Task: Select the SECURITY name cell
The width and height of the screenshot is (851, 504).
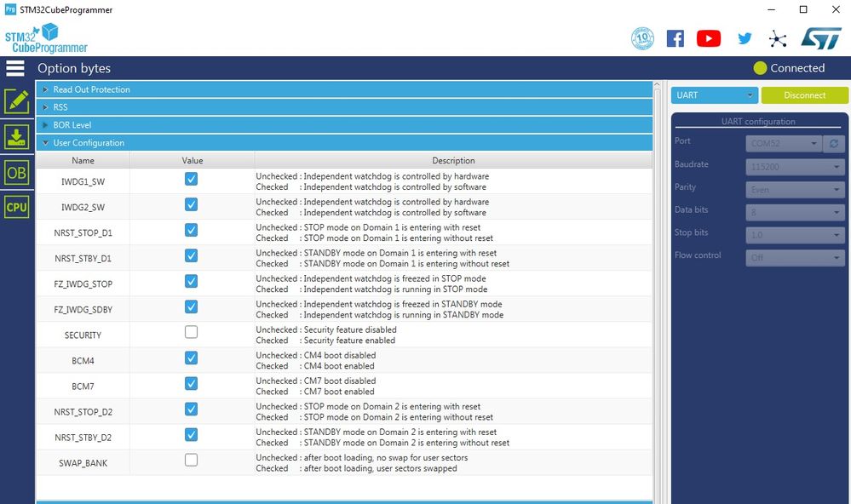Action: click(x=83, y=335)
